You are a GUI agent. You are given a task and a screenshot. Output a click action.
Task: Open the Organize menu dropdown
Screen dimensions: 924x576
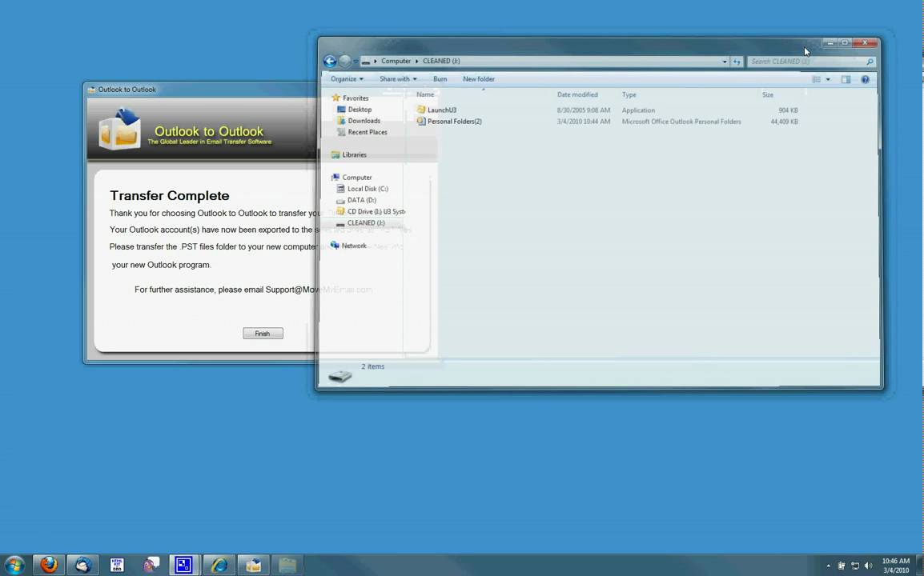[x=347, y=79]
